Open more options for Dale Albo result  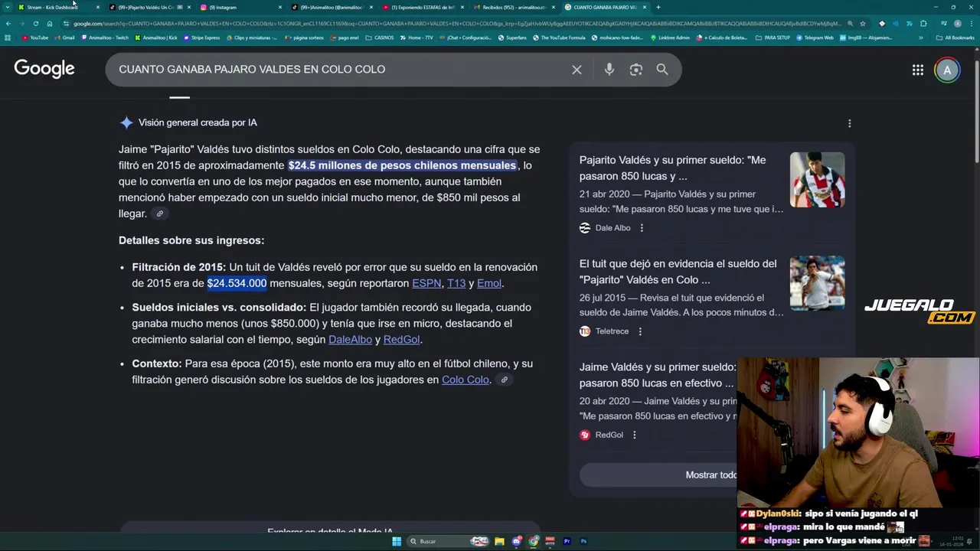point(642,228)
